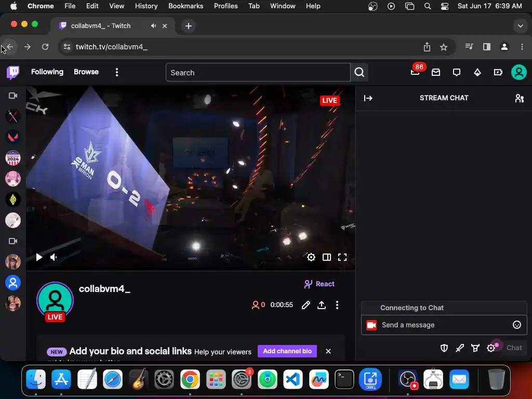Open the Chrome three-dot menu
The image size is (532, 399).
(522, 47)
